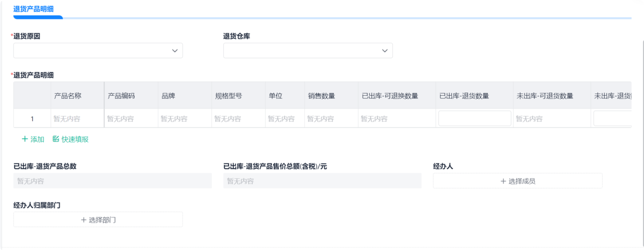Click the 单位 column header
This screenshot has width=644, height=251.
tap(285, 96)
